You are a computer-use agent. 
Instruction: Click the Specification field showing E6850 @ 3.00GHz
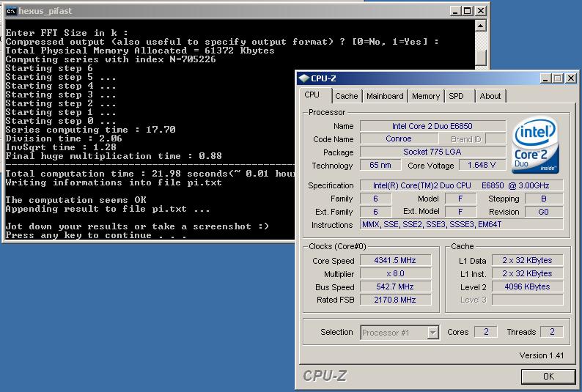tap(461, 185)
